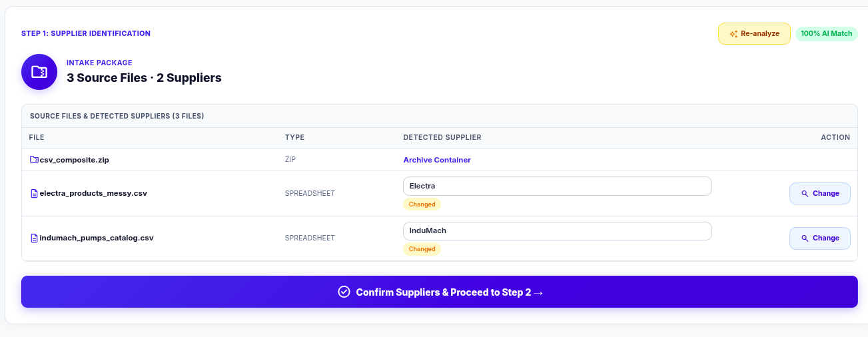868x337 pixels.
Task: Click the Changed tag under Electra
Action: [422, 204]
